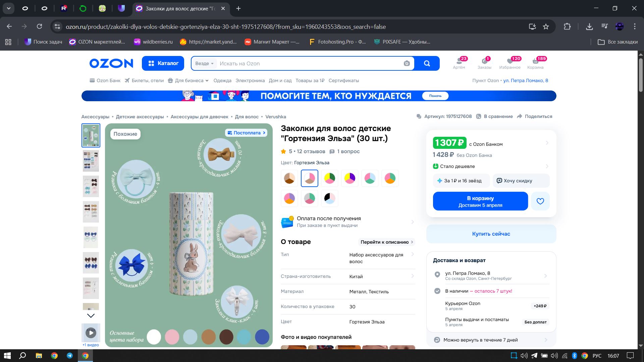This screenshot has height=362, width=644.
Task: Select the brown-beige color variant
Action: 289,178
